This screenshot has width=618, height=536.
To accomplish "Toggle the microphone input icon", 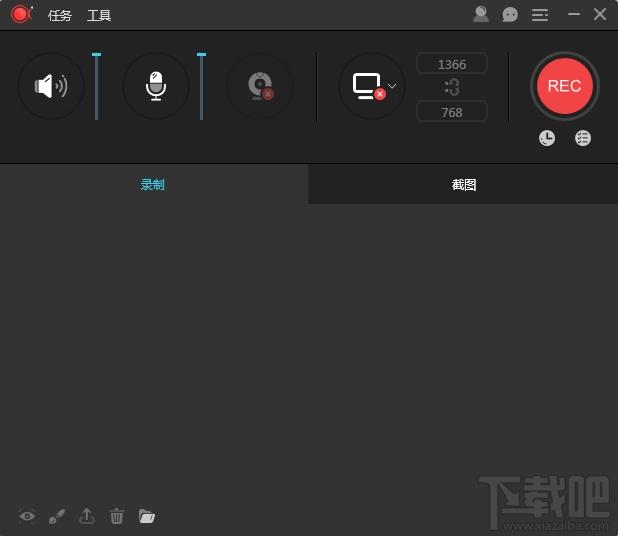I will tap(156, 86).
